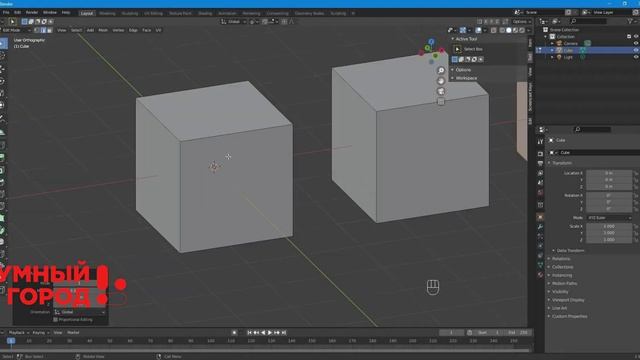Toggle camera view icon in viewport
Viewport: 640px width, 360px height.
tap(441, 91)
